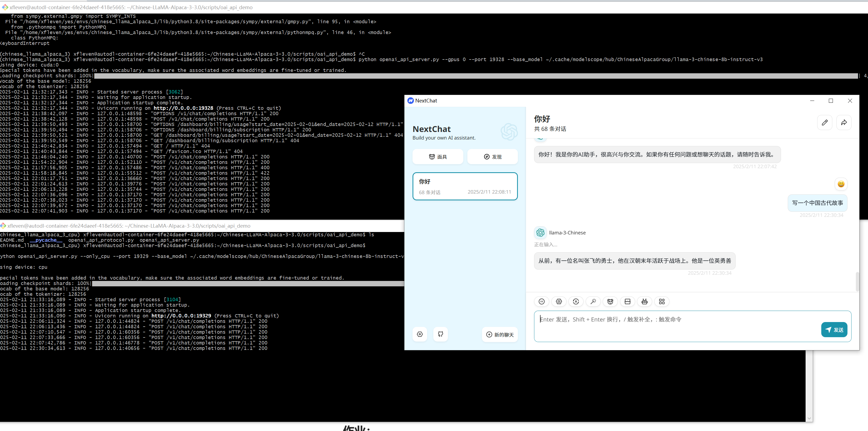The width and height of the screenshot is (868, 431).
Task: Click __pycache__ in lower terminal ls output
Action: pos(46,240)
